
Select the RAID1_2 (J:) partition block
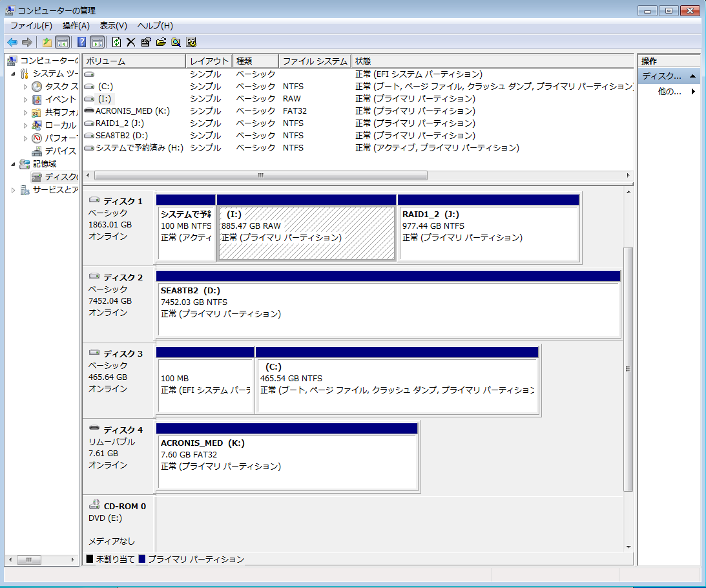pyautogui.click(x=488, y=233)
